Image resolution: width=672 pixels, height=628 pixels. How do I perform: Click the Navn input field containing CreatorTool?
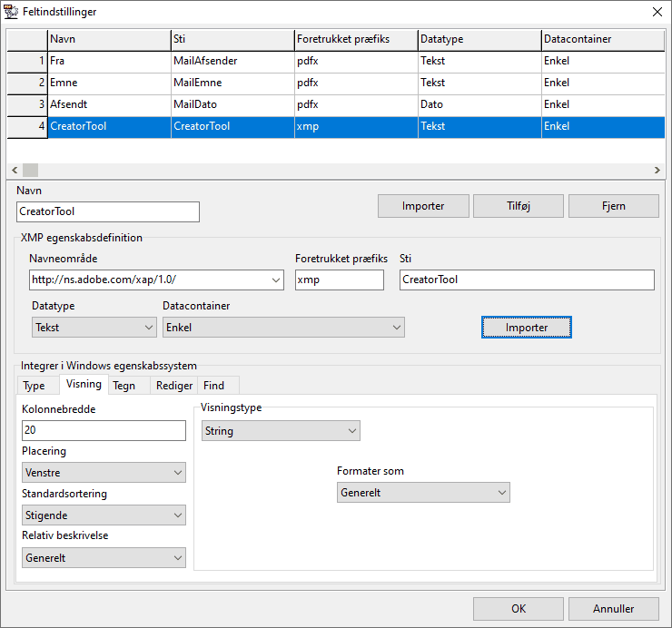click(108, 211)
